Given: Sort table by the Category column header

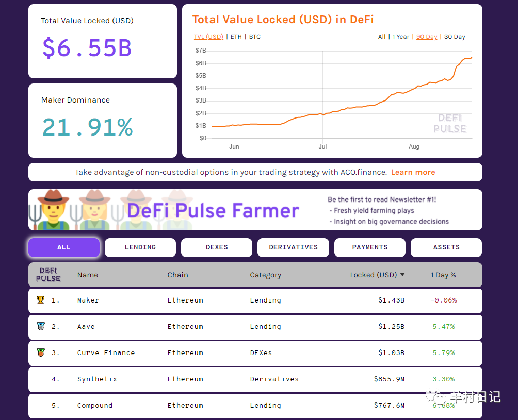Looking at the screenshot, I should point(265,275).
